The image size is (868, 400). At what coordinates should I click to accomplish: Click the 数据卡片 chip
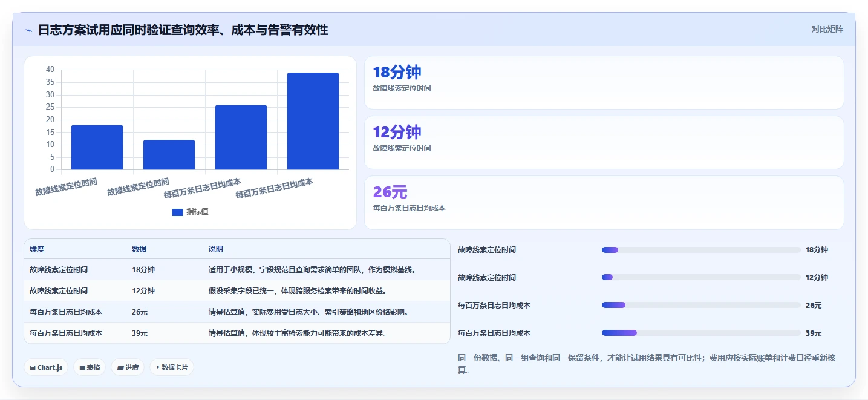(x=172, y=367)
